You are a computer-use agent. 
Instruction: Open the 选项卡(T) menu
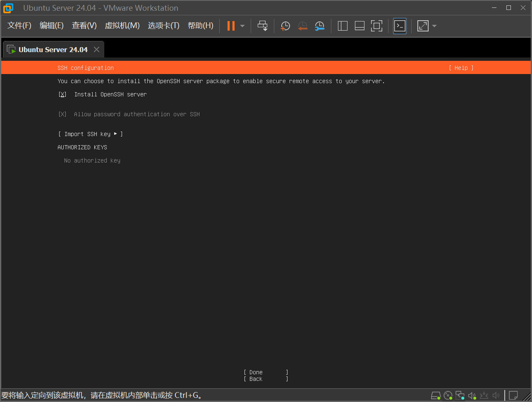click(164, 26)
